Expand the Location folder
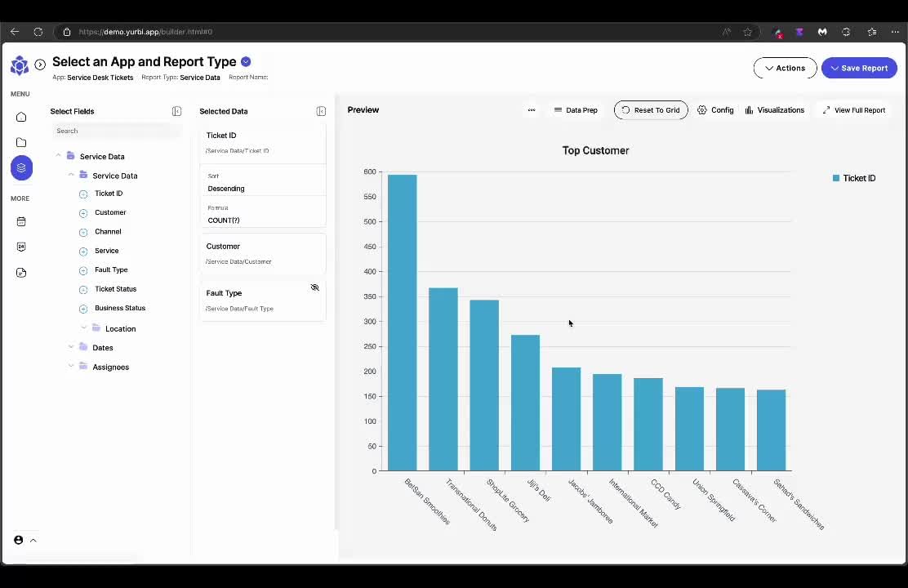Viewport: 908px width, 588px height. coord(84,328)
